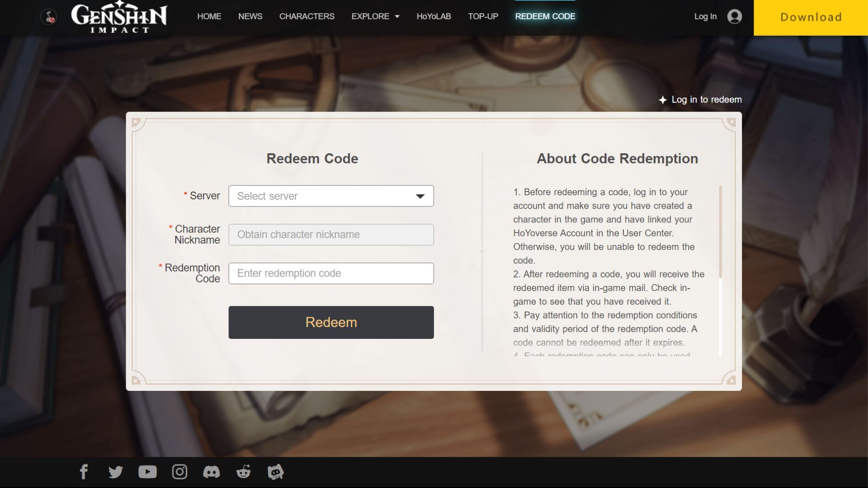
Task: Click the Reddit social media icon
Action: (x=243, y=471)
